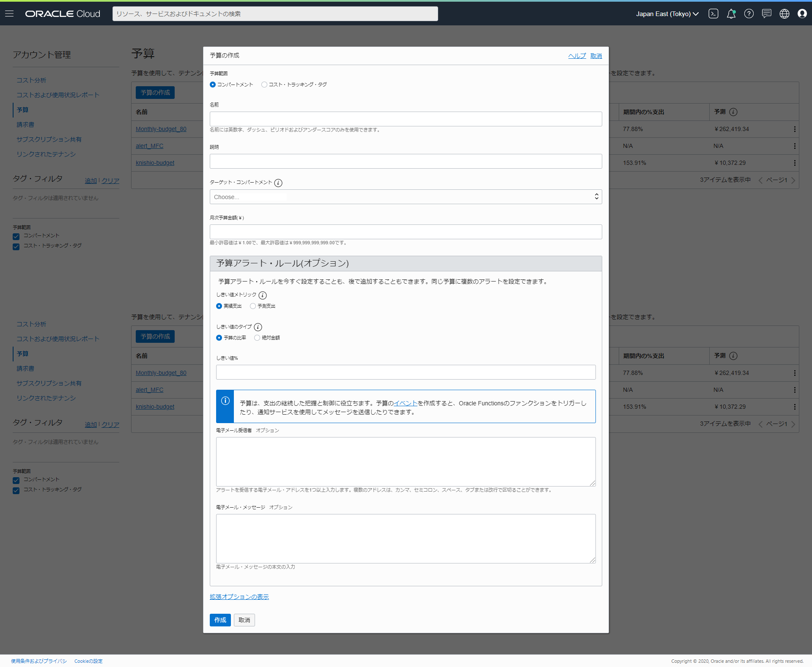The width and height of the screenshot is (812, 667).
Task: Select コスト・トラッキング・タグ budget scope radio
Action: [x=264, y=85]
